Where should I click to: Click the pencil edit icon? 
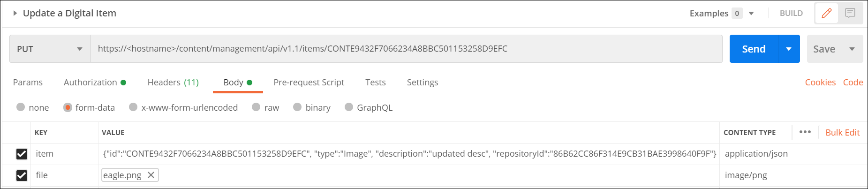pos(827,13)
